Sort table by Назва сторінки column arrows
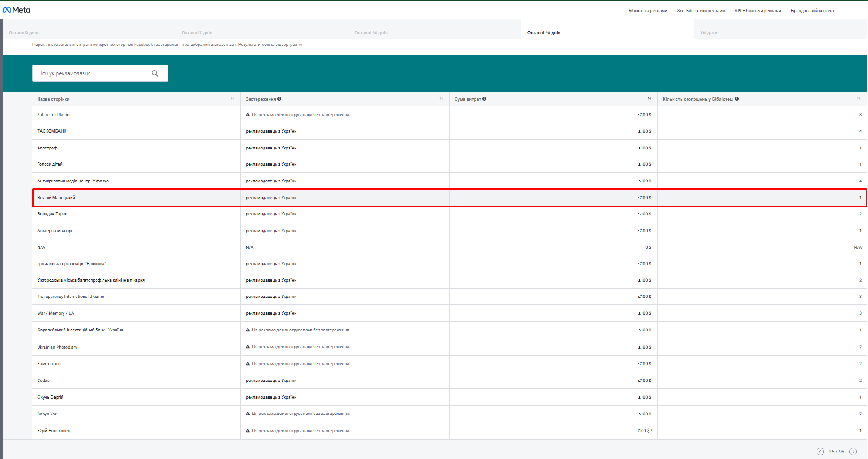The height and width of the screenshot is (459, 868). click(232, 98)
